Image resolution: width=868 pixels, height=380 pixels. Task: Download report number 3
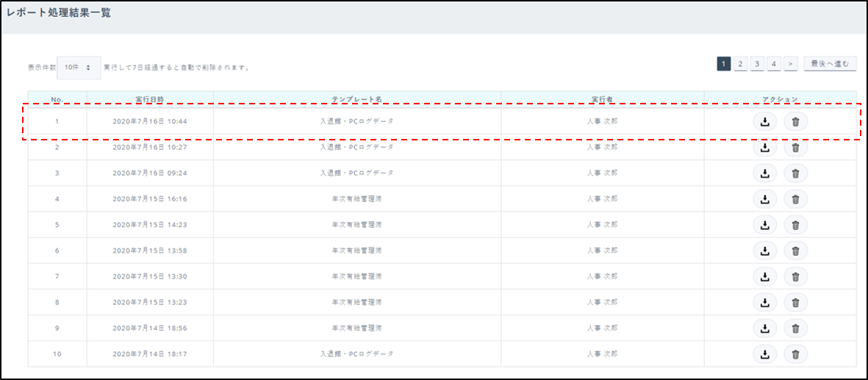tap(764, 173)
